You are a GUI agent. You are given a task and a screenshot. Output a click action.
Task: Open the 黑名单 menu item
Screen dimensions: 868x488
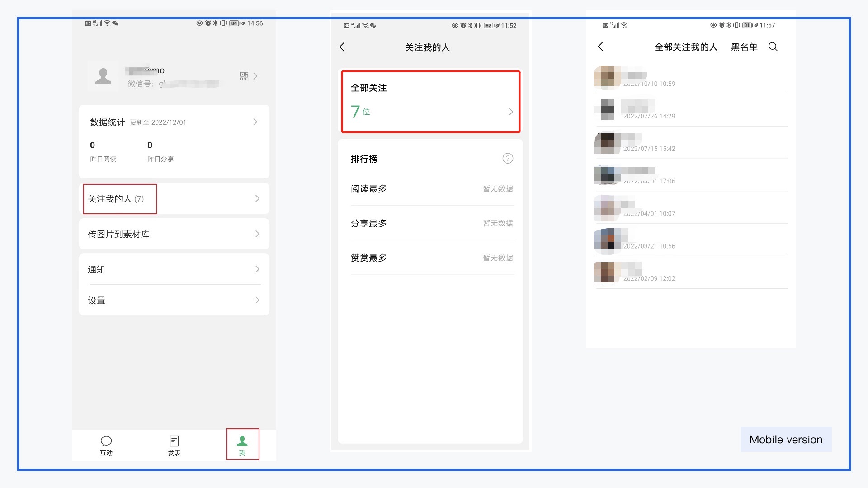[x=744, y=47]
